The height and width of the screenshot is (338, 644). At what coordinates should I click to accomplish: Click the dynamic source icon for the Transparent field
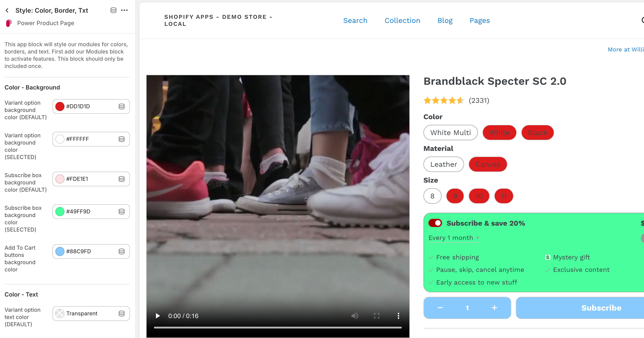[x=121, y=314]
